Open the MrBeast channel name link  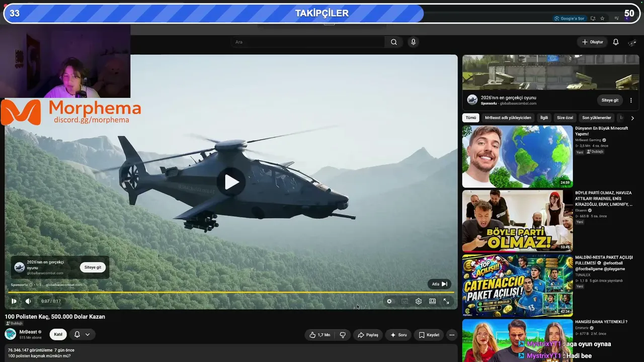pyautogui.click(x=28, y=332)
